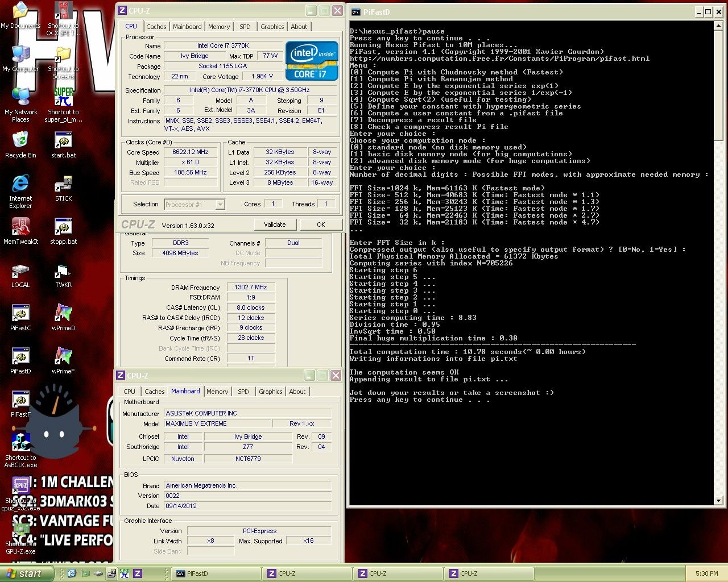Click the memory size 4096 MBytes value
The height and width of the screenshot is (582, 728).
click(180, 253)
